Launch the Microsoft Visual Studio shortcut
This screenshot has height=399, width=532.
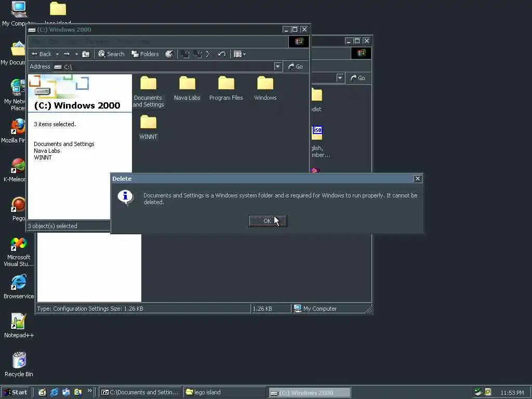pos(18,244)
